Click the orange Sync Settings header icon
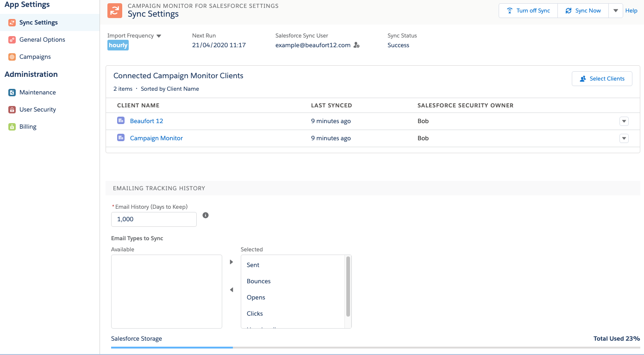This screenshot has height=355, width=644. pos(115,11)
